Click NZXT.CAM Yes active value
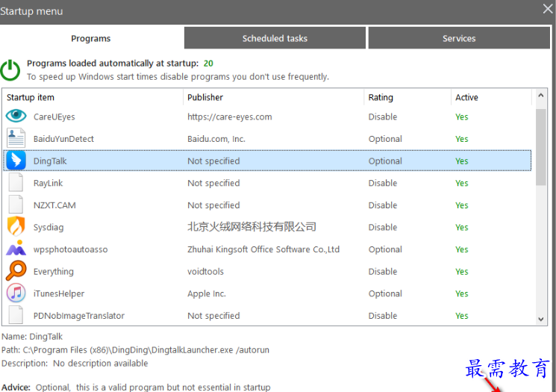Image resolution: width=556 pixels, height=392 pixels. pos(462,205)
